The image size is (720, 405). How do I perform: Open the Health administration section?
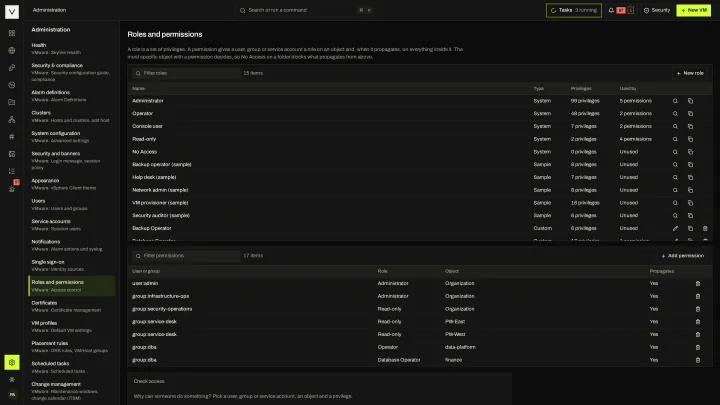pos(71,48)
